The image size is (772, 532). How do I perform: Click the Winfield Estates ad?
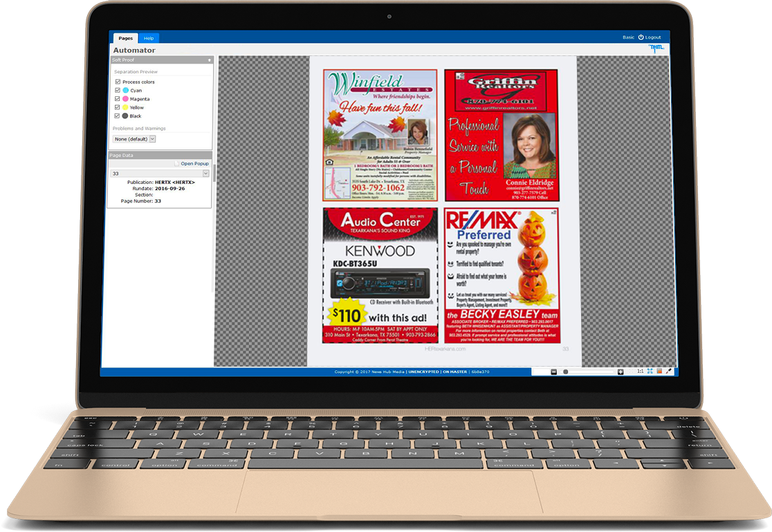[380, 135]
